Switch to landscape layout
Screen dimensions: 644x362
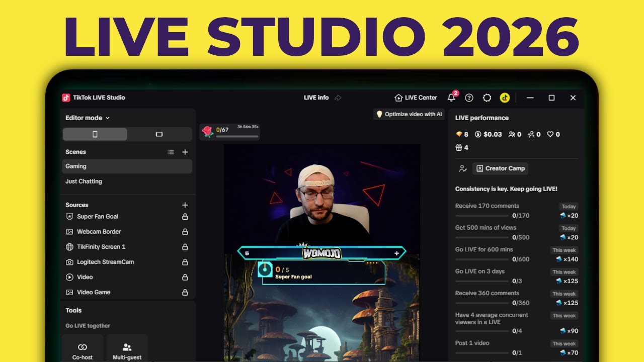(159, 134)
